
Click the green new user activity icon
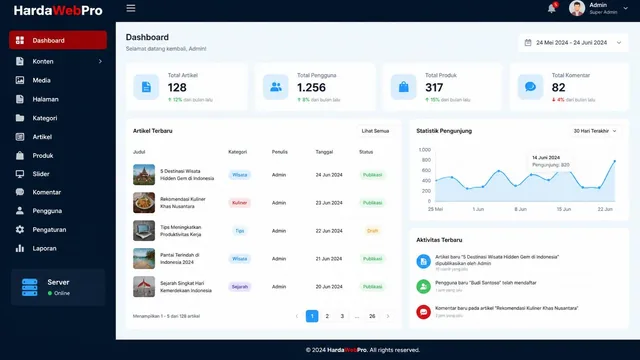pos(423,287)
